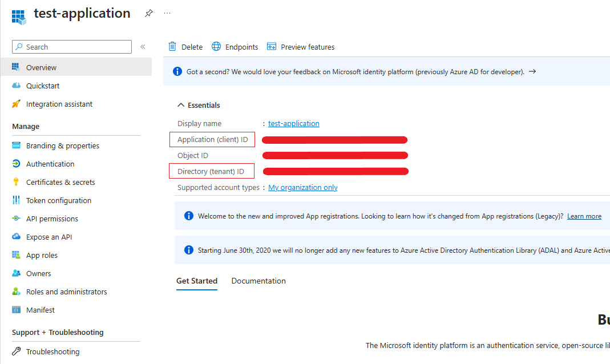Click the feedback banner info icon
The height and width of the screenshot is (364, 610).
177,71
